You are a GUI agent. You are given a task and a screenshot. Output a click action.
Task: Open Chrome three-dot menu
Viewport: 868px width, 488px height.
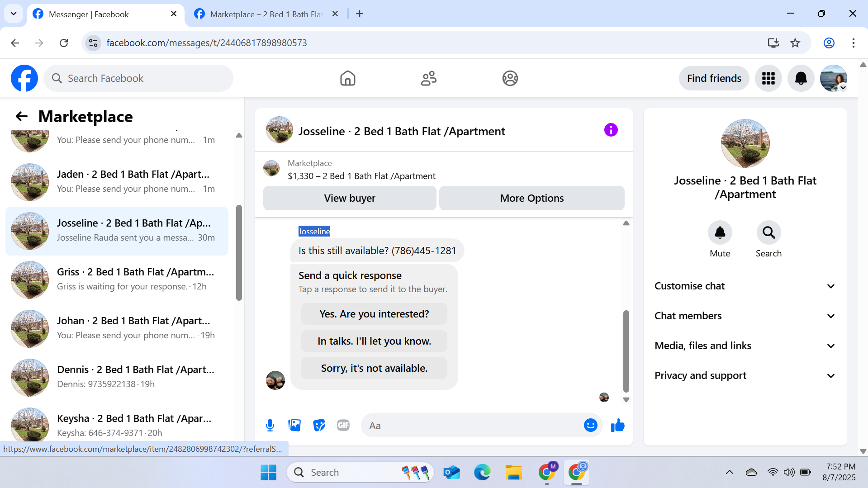pos(853,43)
